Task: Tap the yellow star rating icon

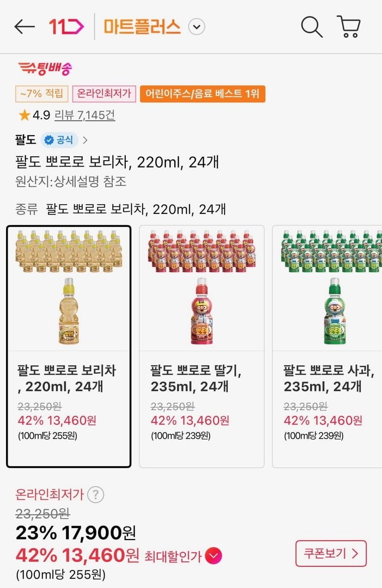Action: tap(24, 115)
